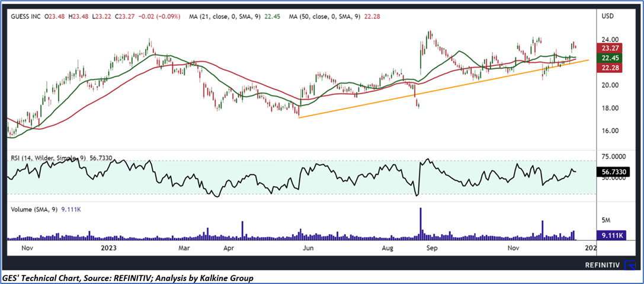This screenshot has width=644, height=284.
Task: Click the 56.7330 RSI value tag
Action: 613,173
